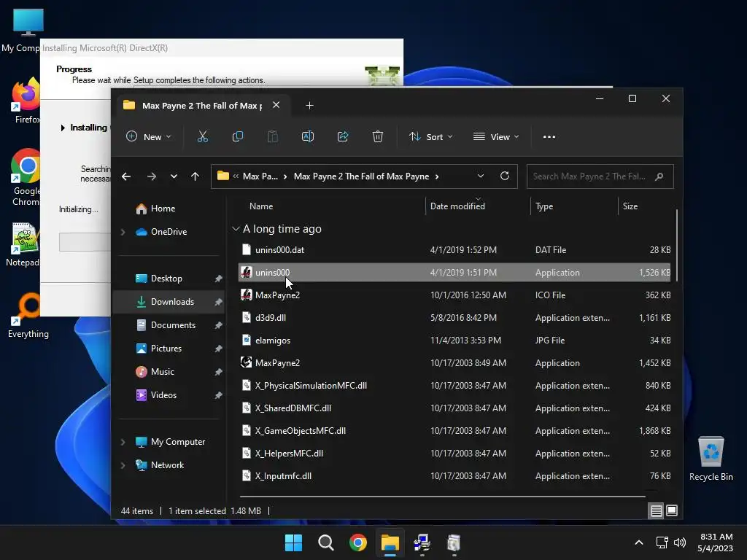Collapse the 'A long time ago' group
Screen dimensions: 747x560
pos(236,229)
